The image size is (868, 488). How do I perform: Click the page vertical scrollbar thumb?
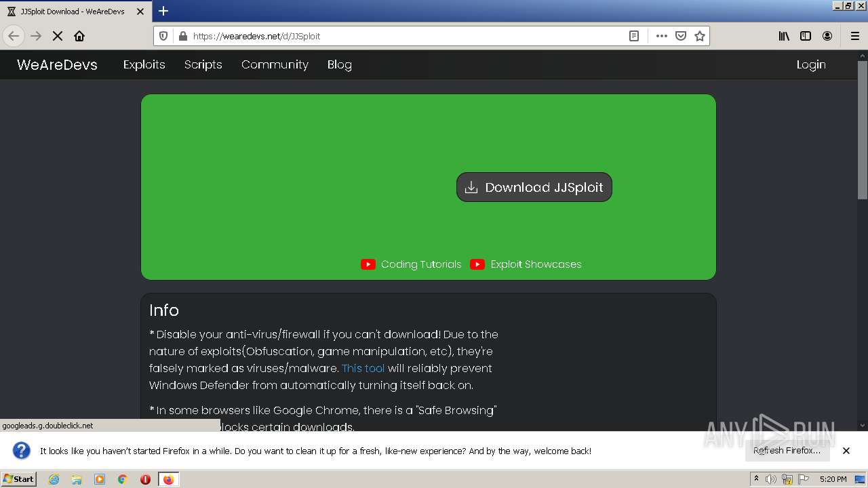click(863, 129)
